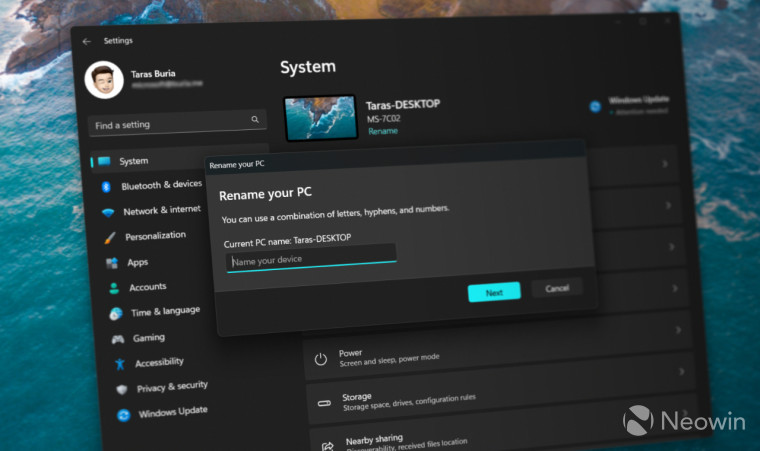Viewport: 760px width, 451px height.
Task: Click the Windows Update sidebar icon
Action: 124,415
